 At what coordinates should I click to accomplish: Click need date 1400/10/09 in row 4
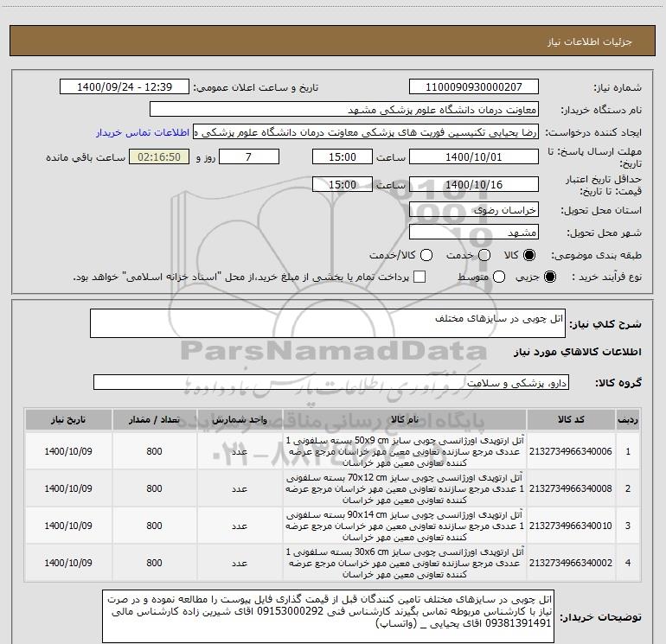(x=68, y=563)
